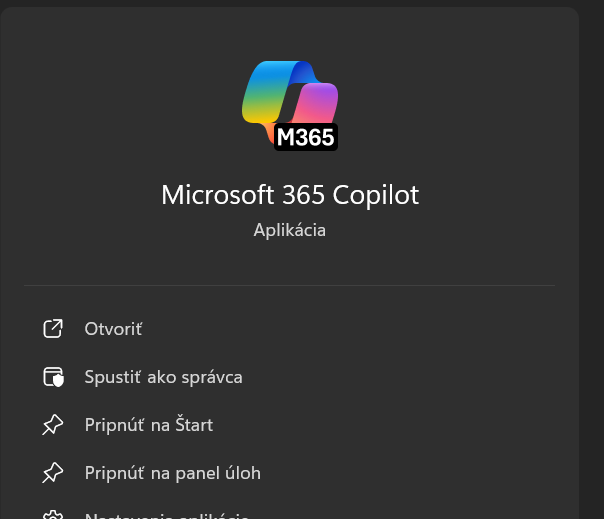
Task: Click the Microsoft 365 Copilot app logo
Action: [289, 98]
